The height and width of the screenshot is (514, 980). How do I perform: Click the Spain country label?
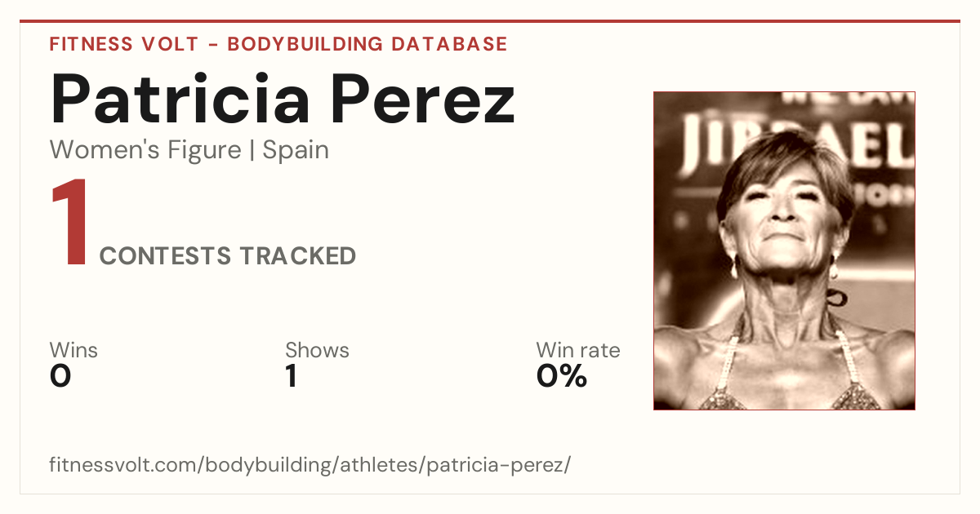[296, 151]
